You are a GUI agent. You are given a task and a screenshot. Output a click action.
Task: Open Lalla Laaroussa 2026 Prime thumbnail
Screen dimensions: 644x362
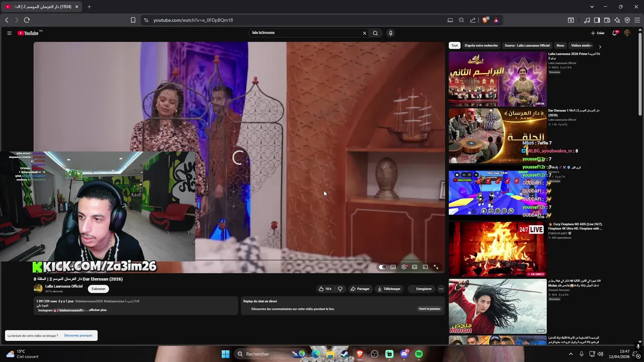(498, 79)
